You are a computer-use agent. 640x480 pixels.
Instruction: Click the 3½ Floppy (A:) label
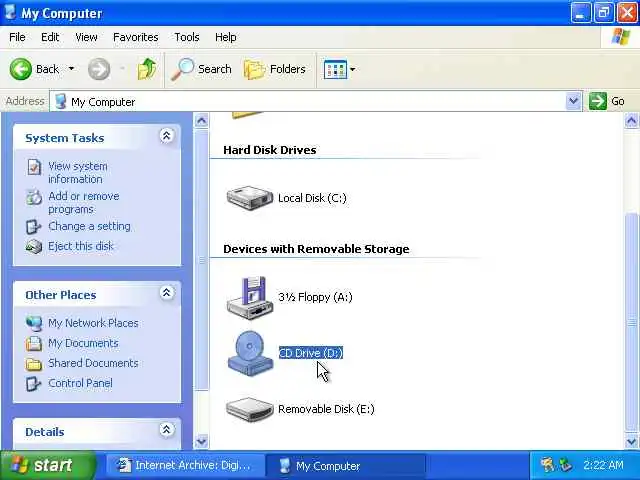(x=315, y=297)
